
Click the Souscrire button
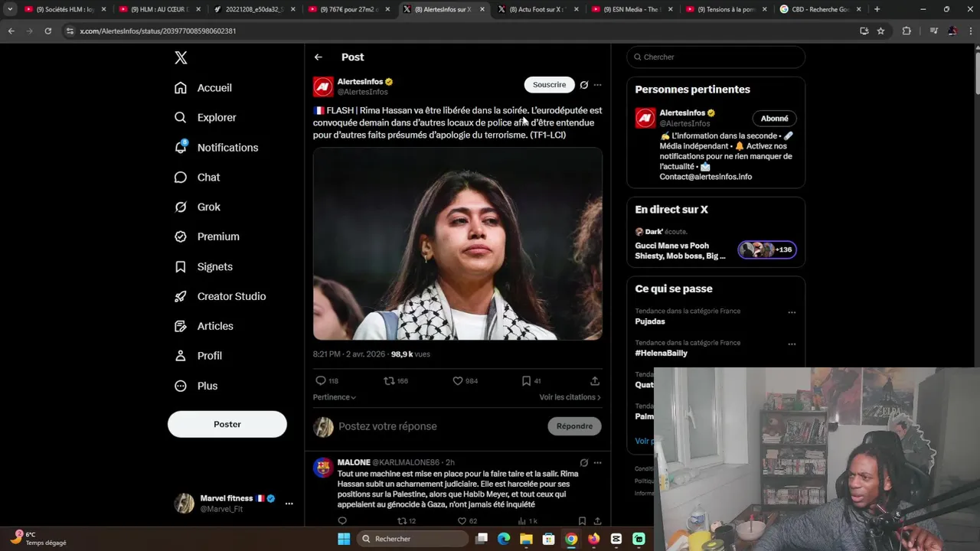(x=549, y=85)
